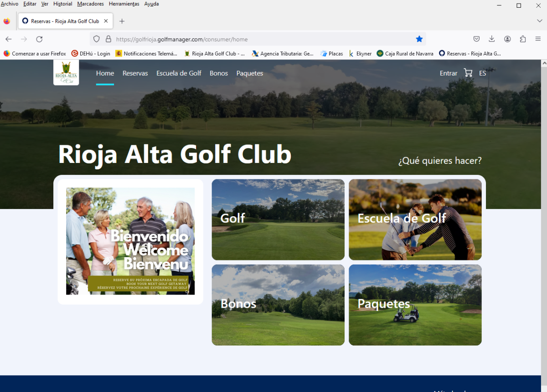Click the shopping cart icon
This screenshot has height=392, width=547.
click(x=468, y=73)
